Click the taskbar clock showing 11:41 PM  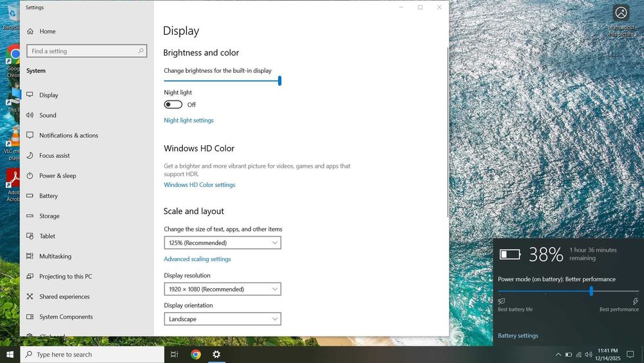click(607, 351)
